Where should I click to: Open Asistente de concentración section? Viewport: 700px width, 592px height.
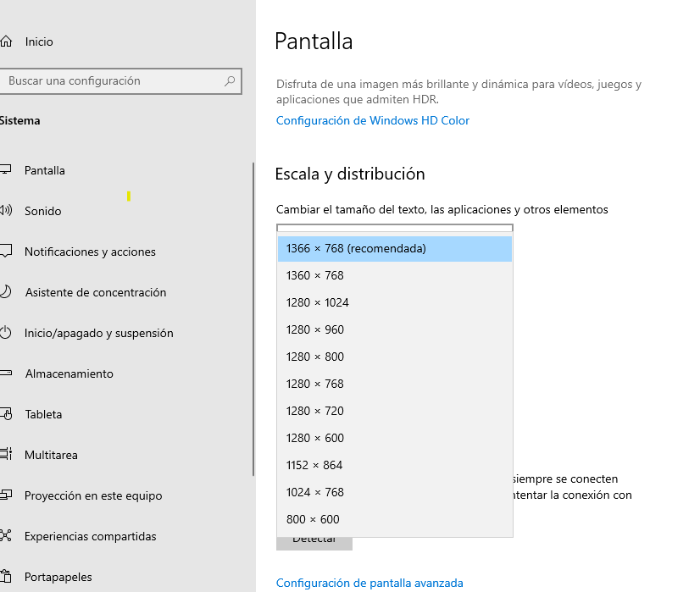click(96, 292)
